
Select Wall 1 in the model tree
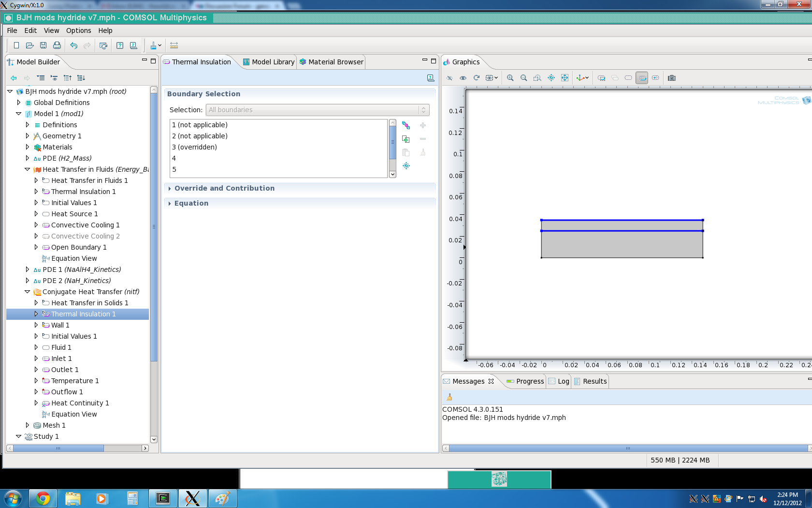(x=60, y=325)
